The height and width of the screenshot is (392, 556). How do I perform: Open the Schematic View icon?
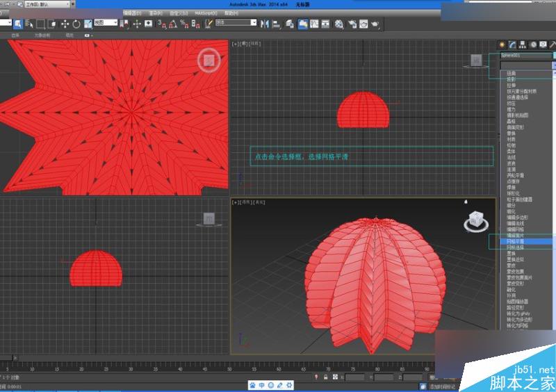coord(325,24)
